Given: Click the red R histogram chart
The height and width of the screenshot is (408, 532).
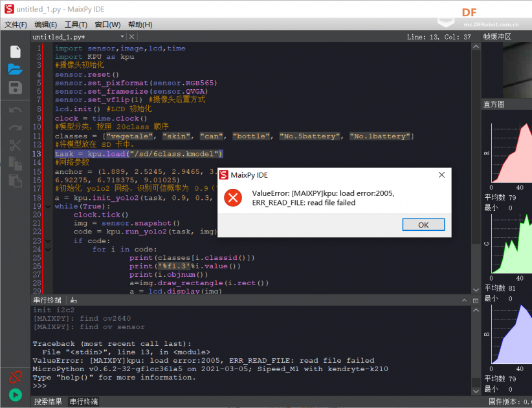Looking at the screenshot, I should 511,153.
